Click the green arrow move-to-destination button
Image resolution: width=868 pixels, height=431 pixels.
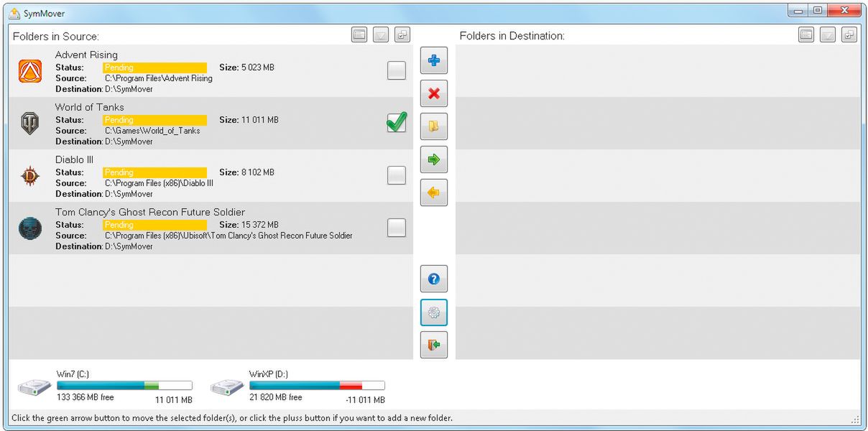pos(433,159)
